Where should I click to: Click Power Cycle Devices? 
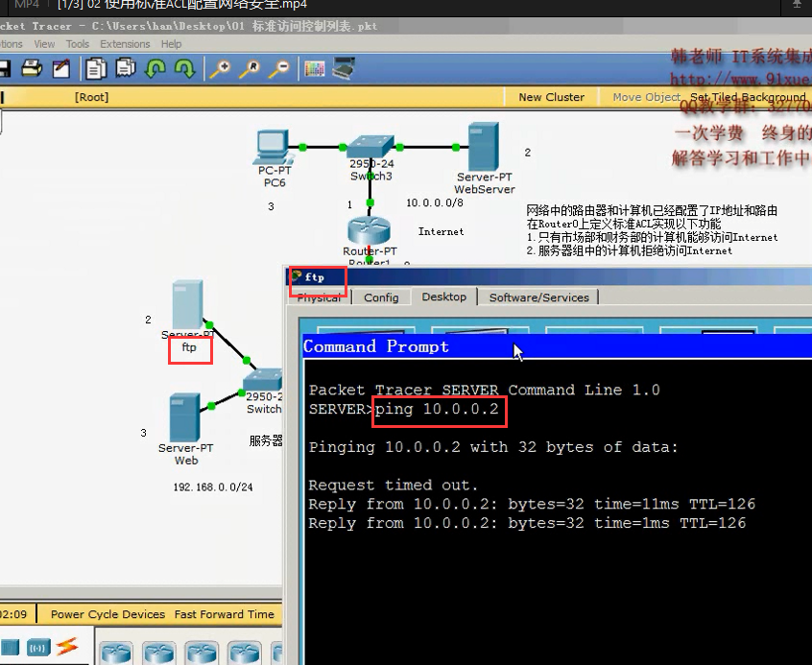[x=107, y=614]
